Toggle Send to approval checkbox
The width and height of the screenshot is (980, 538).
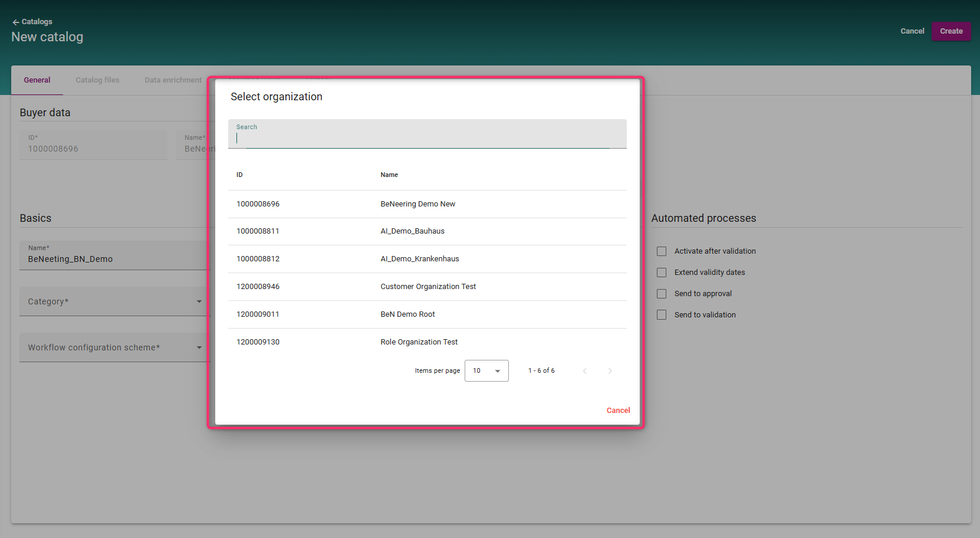tap(662, 294)
